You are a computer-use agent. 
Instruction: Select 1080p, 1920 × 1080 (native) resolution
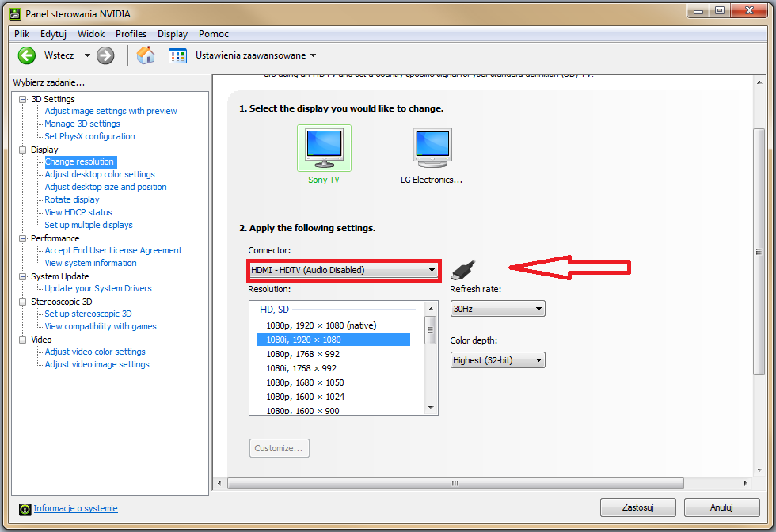tap(321, 325)
